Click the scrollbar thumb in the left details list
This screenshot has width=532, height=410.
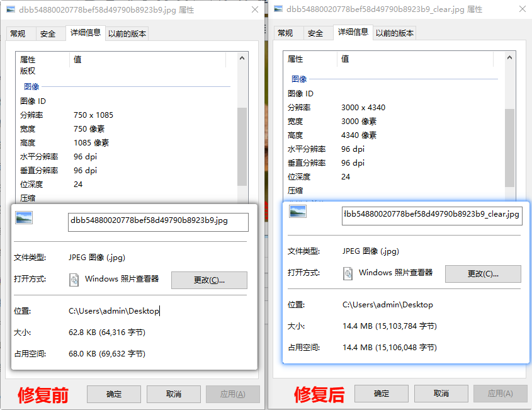[242, 147]
